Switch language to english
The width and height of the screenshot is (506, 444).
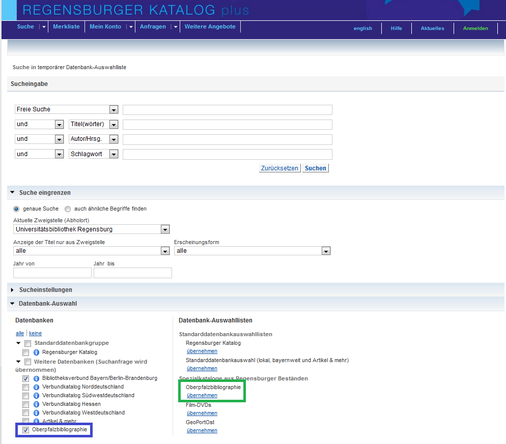(x=363, y=28)
